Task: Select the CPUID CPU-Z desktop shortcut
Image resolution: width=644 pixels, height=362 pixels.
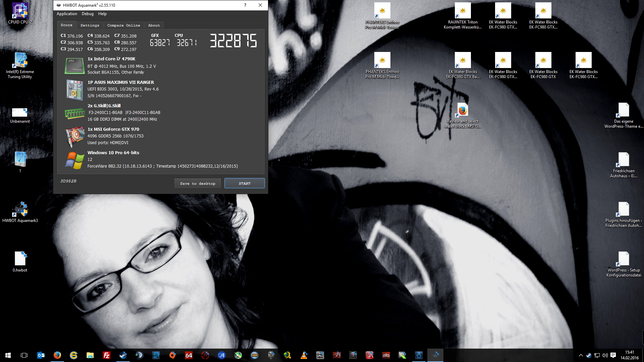Action: (x=20, y=13)
